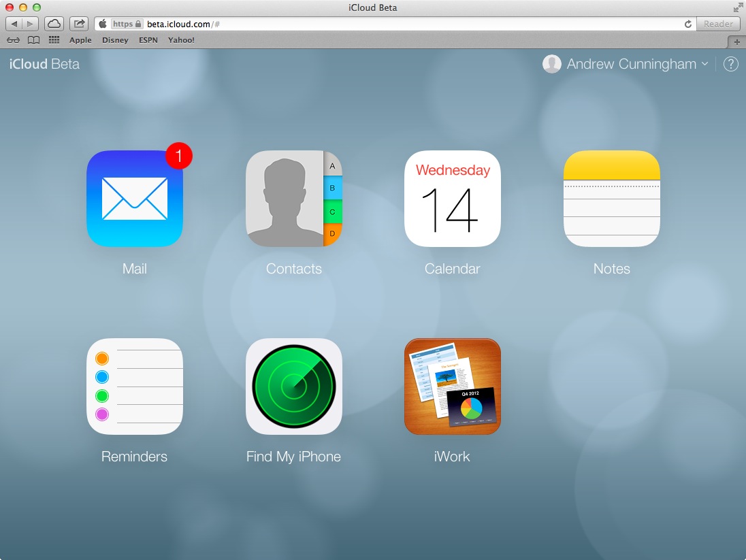This screenshot has width=746, height=560.
Task: Open the Apple bookmark link
Action: pos(80,40)
